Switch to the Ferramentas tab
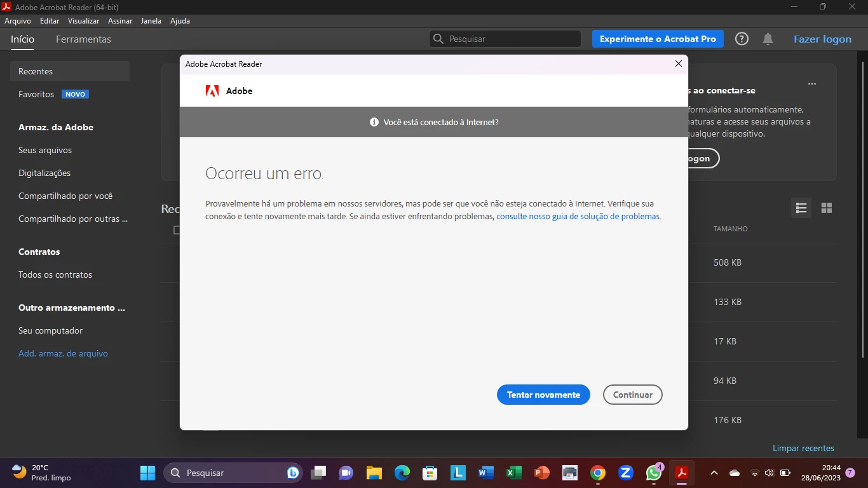The image size is (868, 488). pyautogui.click(x=83, y=39)
